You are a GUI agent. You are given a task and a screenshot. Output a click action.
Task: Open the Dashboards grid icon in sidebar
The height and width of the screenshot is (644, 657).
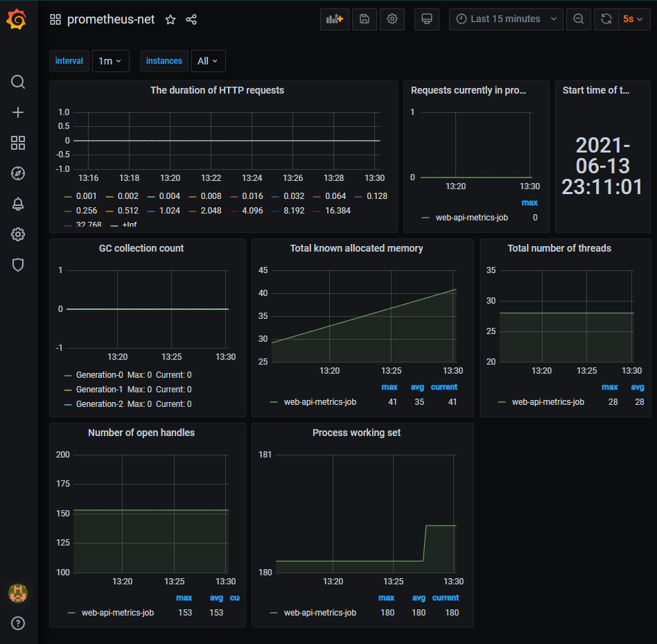(17, 143)
